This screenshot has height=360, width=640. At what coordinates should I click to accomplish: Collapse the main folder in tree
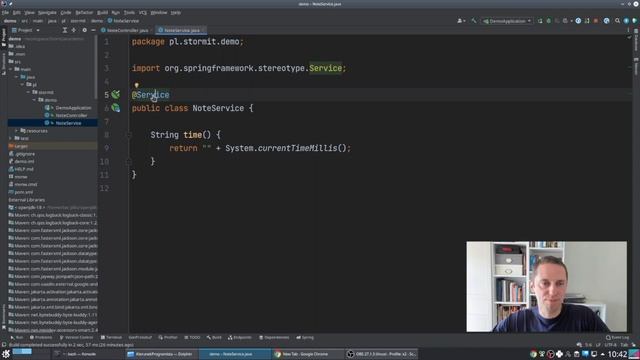click(11, 69)
